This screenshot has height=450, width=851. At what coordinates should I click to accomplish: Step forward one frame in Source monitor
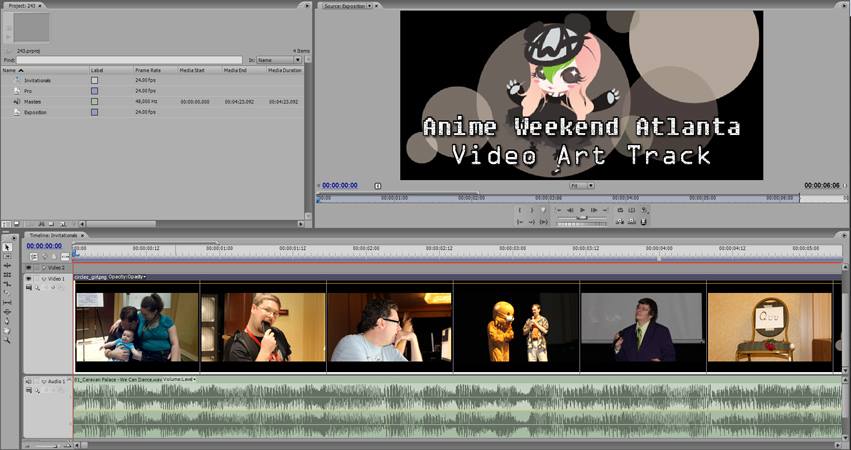pyautogui.click(x=594, y=210)
